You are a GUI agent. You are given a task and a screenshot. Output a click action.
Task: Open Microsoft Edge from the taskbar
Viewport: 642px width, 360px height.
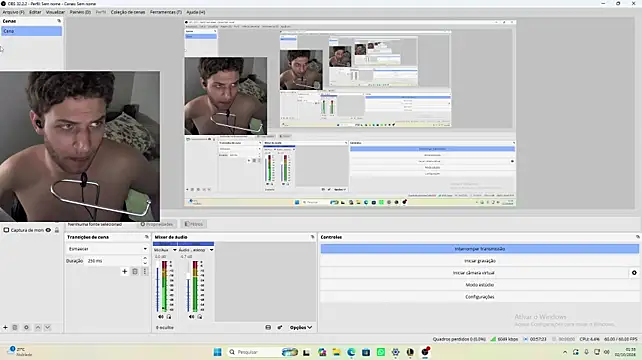(351, 352)
